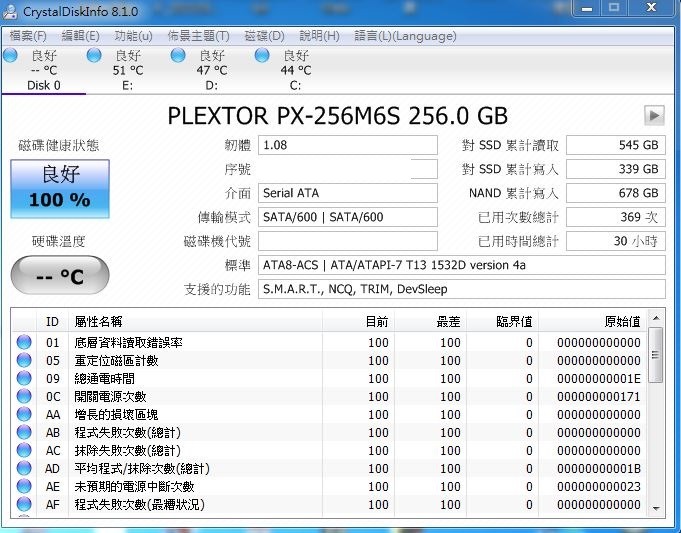This screenshot has height=533, width=681.
Task: Click the status orb for attribute AF
Action: click(x=24, y=504)
